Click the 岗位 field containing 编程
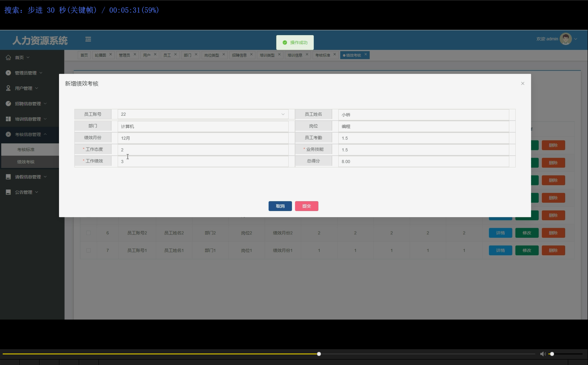The image size is (588, 365). click(x=424, y=126)
